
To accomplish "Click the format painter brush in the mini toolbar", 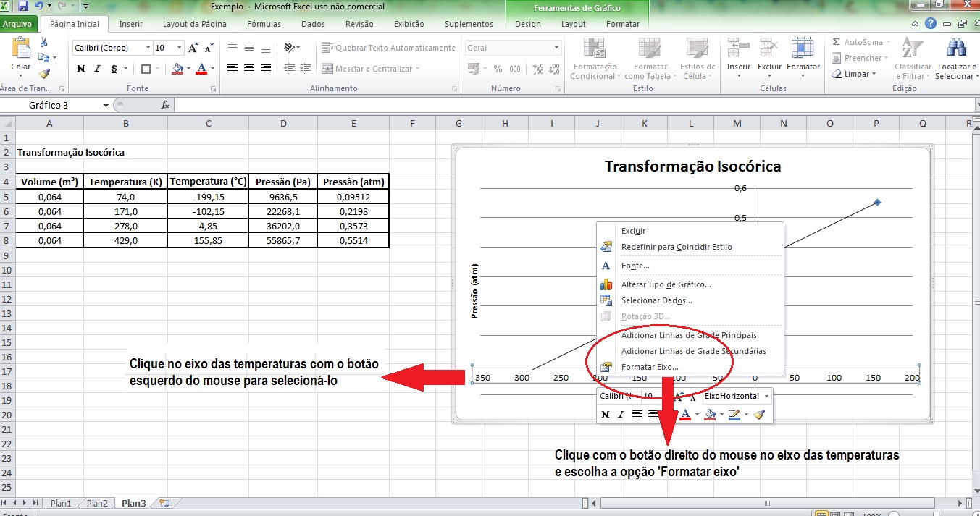I will pyautogui.click(x=759, y=415).
